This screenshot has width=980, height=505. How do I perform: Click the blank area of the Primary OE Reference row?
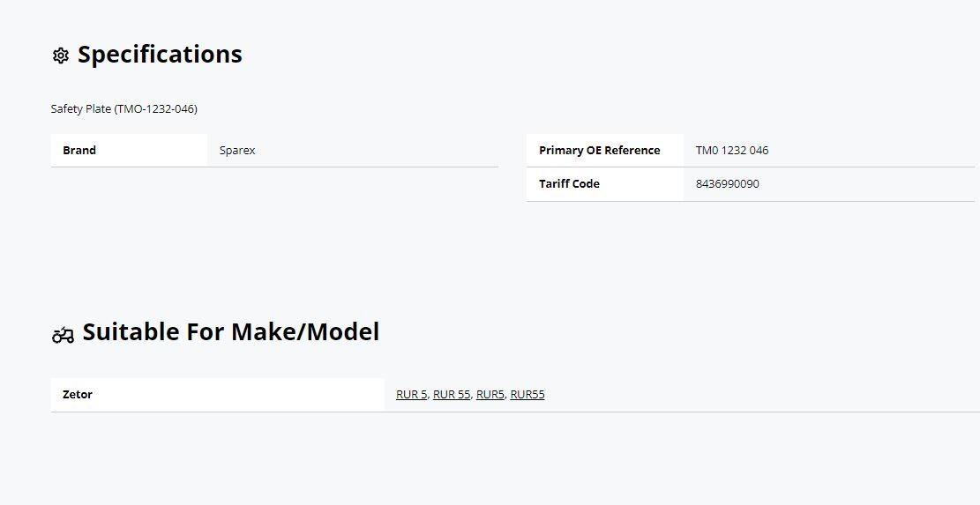pos(872,151)
